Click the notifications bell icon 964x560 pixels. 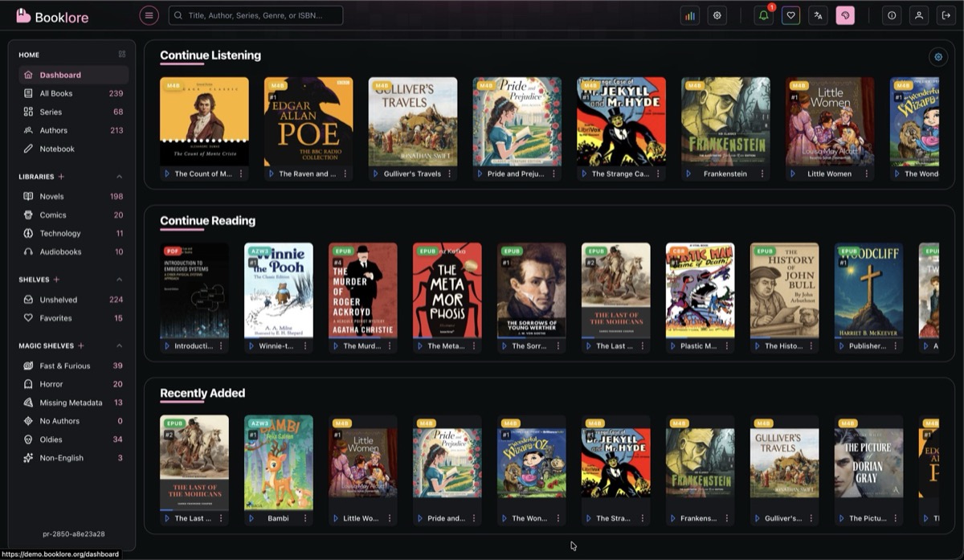click(x=763, y=15)
